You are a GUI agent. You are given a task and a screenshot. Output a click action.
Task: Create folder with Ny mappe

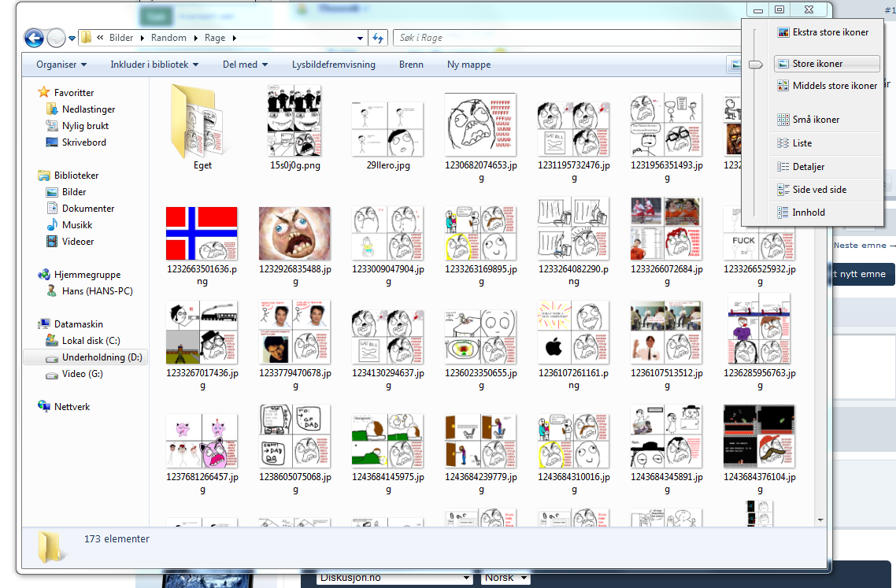pos(469,65)
